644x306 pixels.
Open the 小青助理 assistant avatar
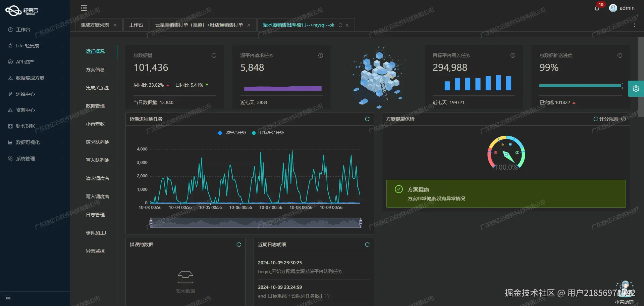pyautogui.click(x=625, y=289)
